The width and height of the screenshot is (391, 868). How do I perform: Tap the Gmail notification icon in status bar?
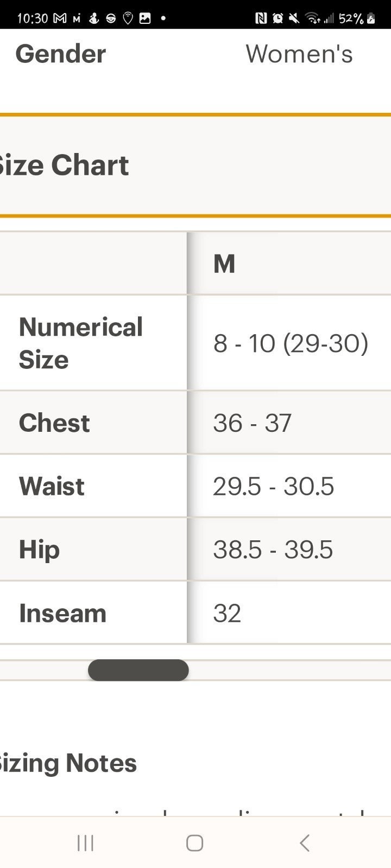point(60,18)
